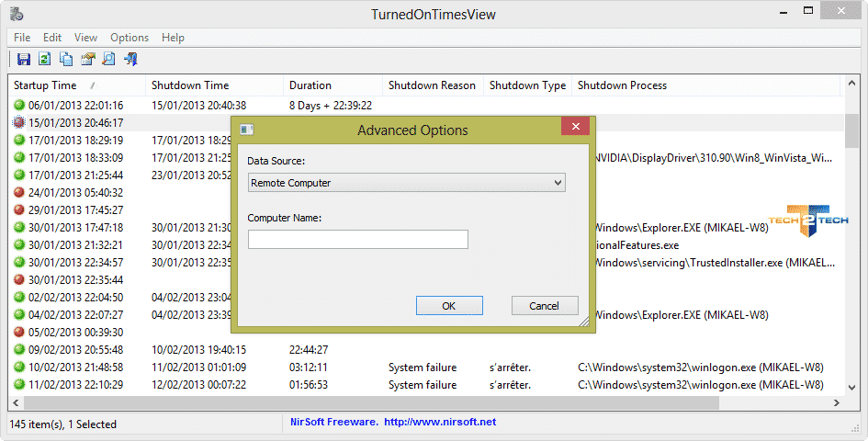This screenshot has height=441, width=868.
Task: Click the horizontal scrollbar right arrow
Action: click(837, 402)
